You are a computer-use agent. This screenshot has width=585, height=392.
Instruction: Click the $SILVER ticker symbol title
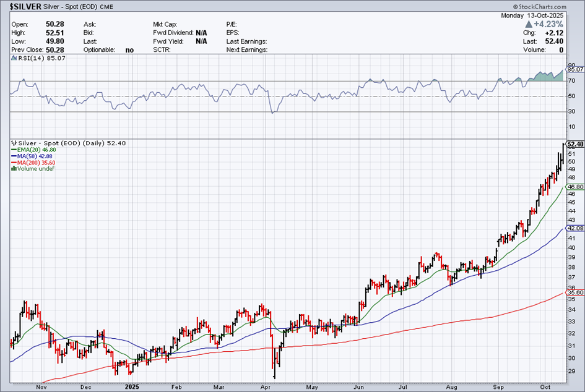25,6
